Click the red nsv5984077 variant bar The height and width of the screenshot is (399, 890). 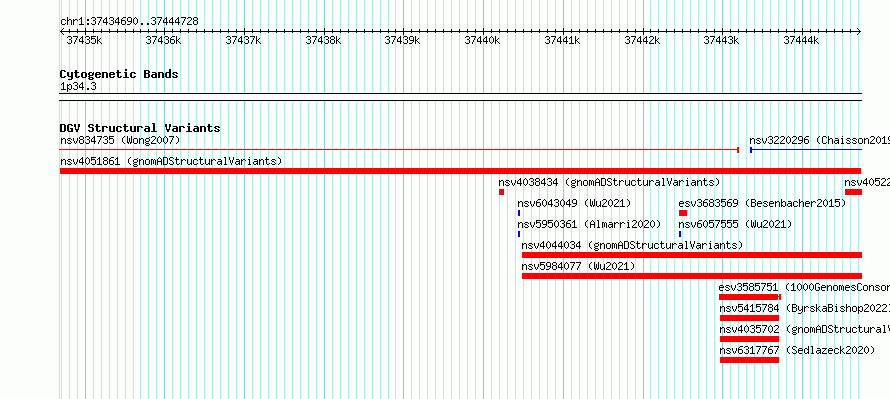[692, 276]
